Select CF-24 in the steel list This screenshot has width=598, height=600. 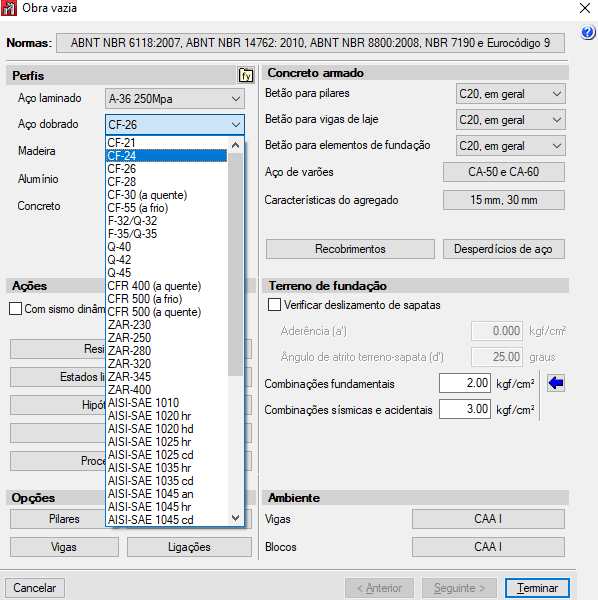click(x=166, y=156)
